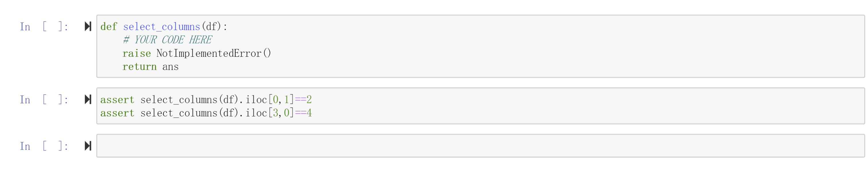Click inside the first code cell body

185,46
